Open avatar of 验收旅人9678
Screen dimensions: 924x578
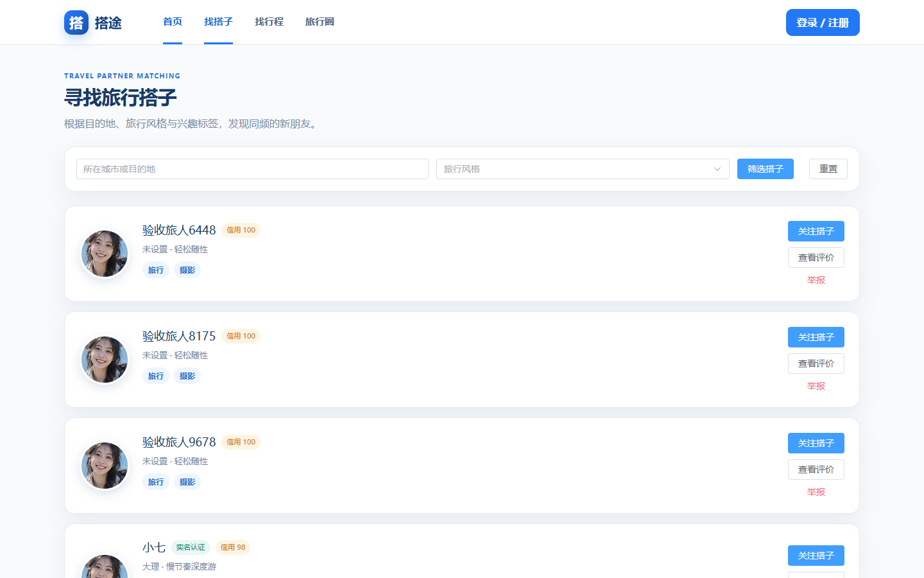pos(105,466)
